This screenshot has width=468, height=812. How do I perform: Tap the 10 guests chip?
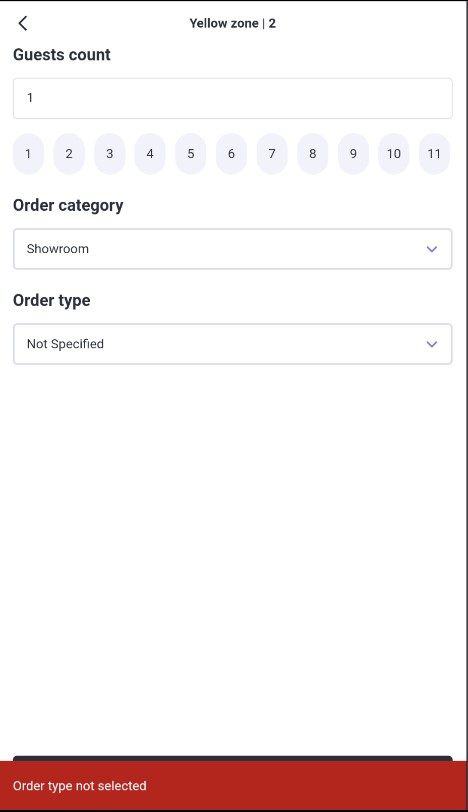[394, 154]
